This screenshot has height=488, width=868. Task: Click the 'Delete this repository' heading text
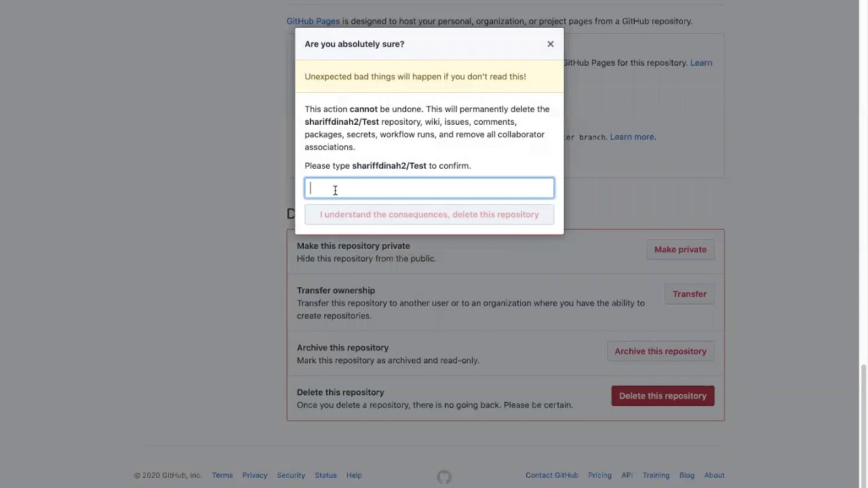point(340,392)
